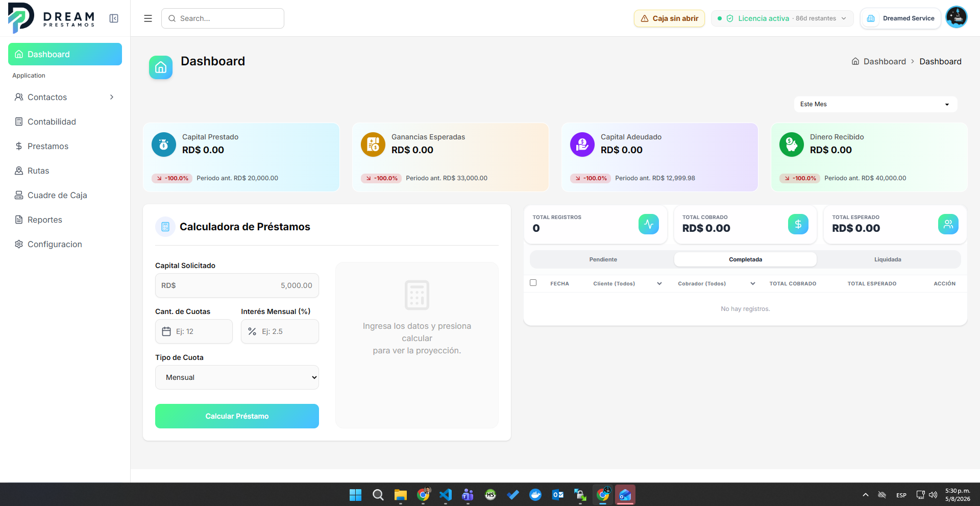Open the Cobrador (Todos) filter dropdown
The width and height of the screenshot is (980, 506).
tap(717, 283)
